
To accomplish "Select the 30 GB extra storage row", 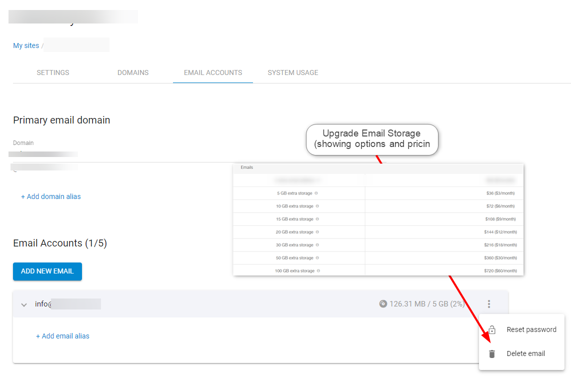I will (378, 245).
